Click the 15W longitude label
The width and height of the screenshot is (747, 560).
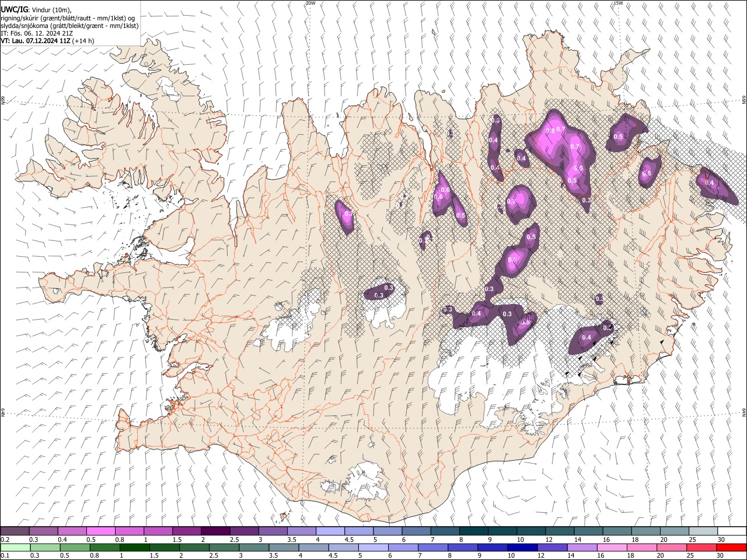click(x=618, y=3)
